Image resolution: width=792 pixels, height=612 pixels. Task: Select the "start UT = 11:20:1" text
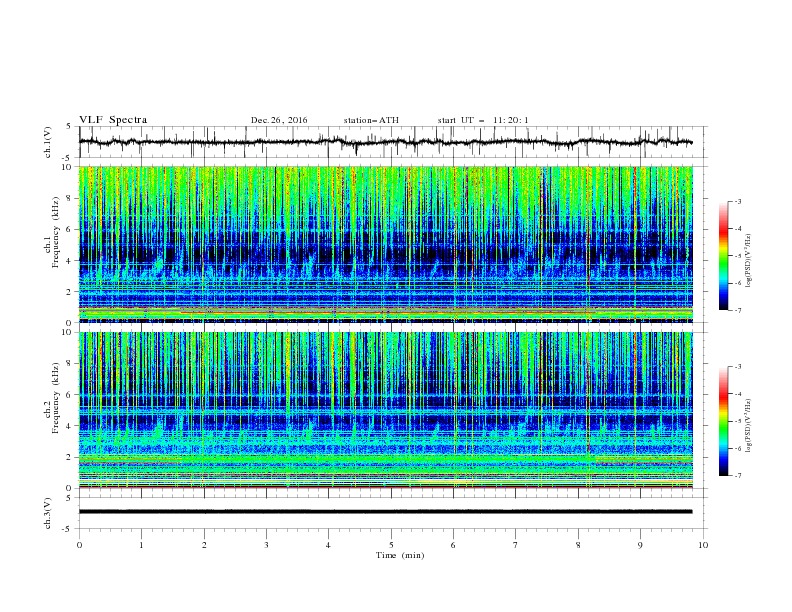point(483,120)
